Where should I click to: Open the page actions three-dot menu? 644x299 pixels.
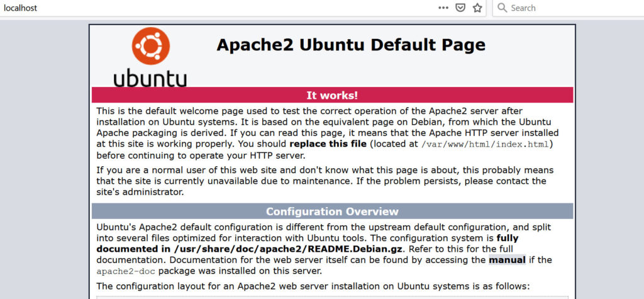pyautogui.click(x=443, y=8)
